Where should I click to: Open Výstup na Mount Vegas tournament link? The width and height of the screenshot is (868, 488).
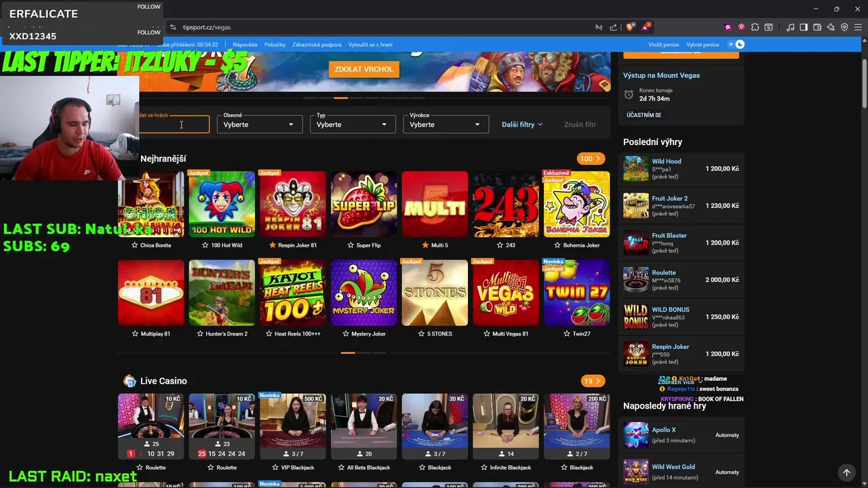(661, 75)
